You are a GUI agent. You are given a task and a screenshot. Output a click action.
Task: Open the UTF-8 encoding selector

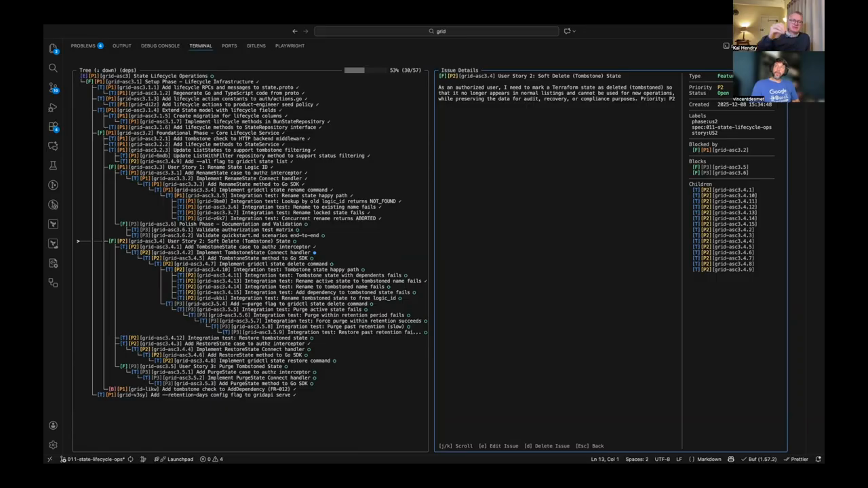tap(662, 459)
